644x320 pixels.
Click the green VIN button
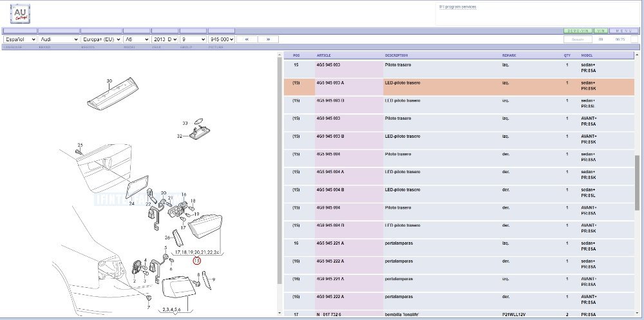tap(600, 31)
